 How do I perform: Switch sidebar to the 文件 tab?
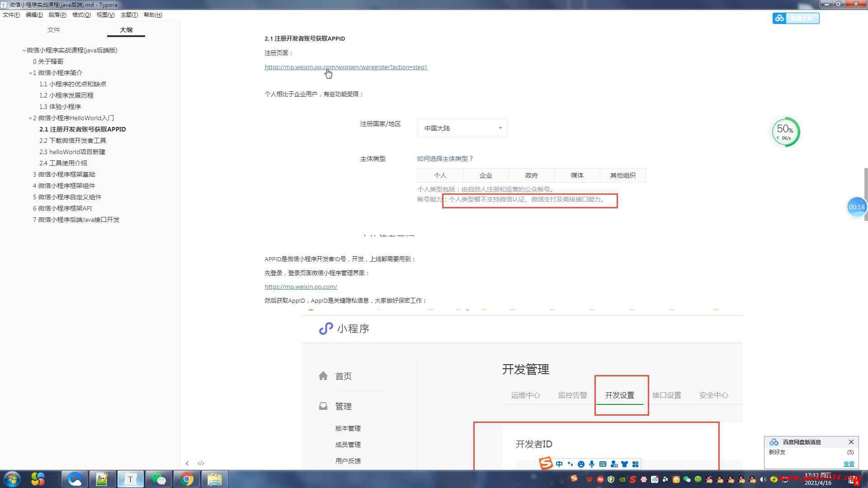[x=53, y=30]
